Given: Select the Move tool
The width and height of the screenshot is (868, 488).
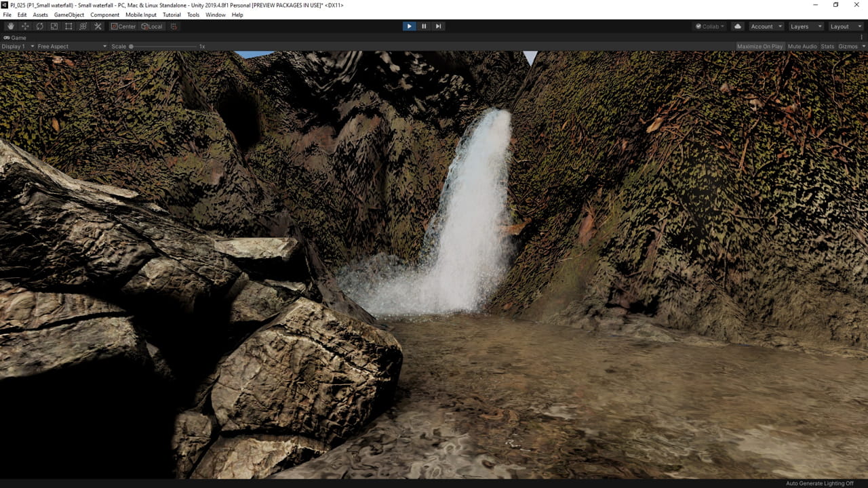Looking at the screenshot, I should (x=25, y=26).
